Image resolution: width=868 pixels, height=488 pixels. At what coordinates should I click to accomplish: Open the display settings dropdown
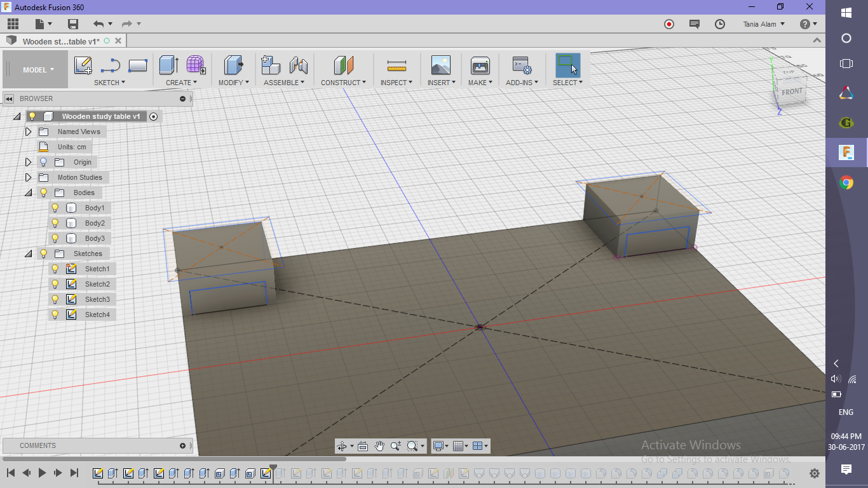point(441,446)
